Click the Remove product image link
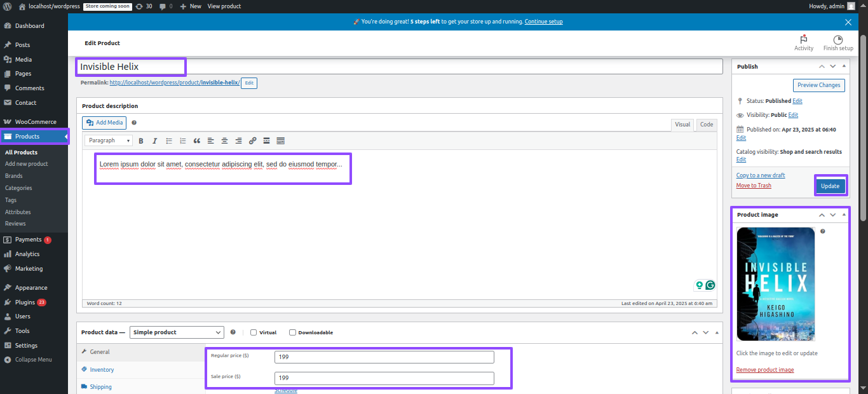Screen dimensions: 868x394 click(x=764, y=370)
